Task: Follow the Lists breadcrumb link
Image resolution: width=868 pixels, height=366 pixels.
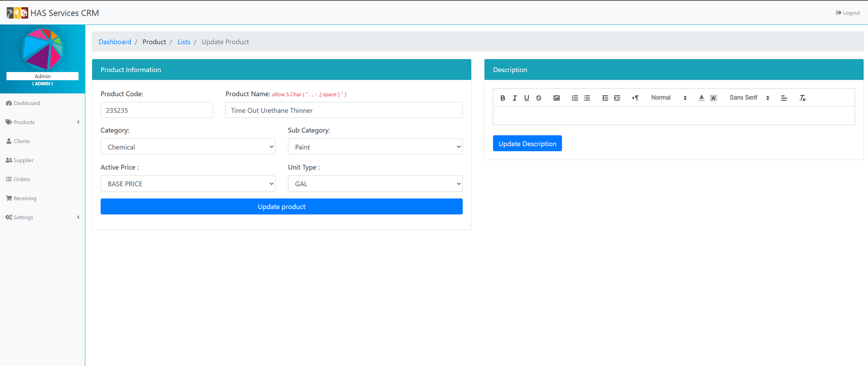Action: (183, 42)
